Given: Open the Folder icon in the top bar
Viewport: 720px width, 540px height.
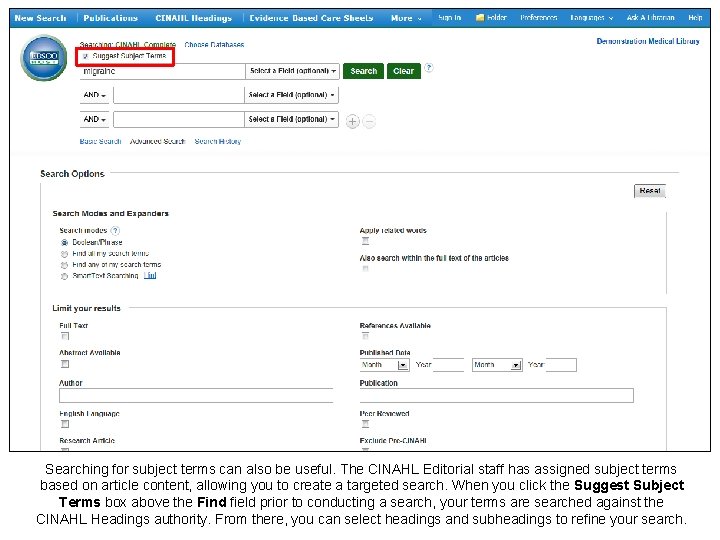Looking at the screenshot, I should [x=480, y=18].
